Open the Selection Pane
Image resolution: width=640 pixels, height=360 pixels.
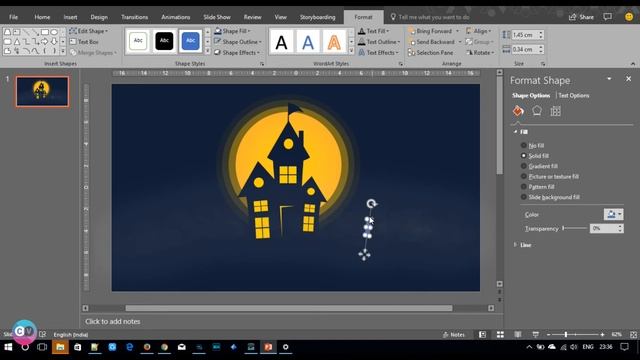431,52
